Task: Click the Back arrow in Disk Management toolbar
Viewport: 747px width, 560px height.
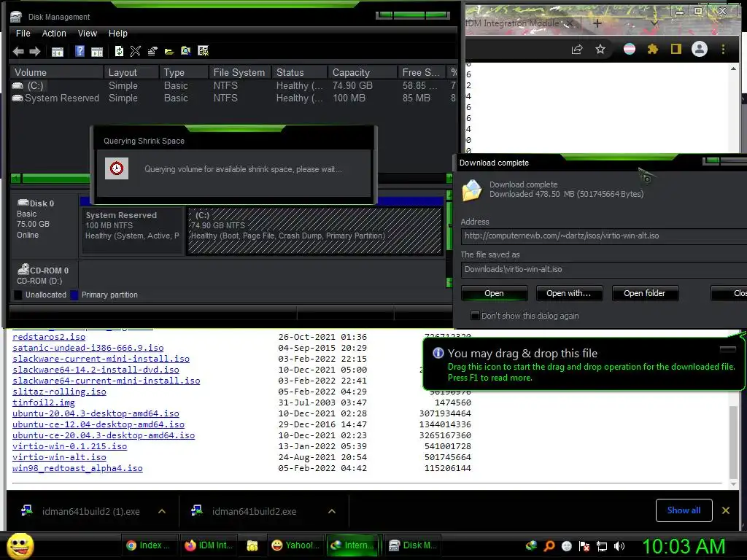Action: pos(18,51)
